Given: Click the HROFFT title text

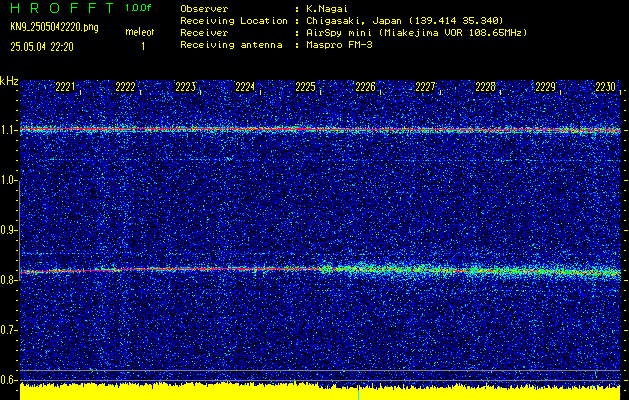Looking at the screenshot, I should [x=62, y=8].
